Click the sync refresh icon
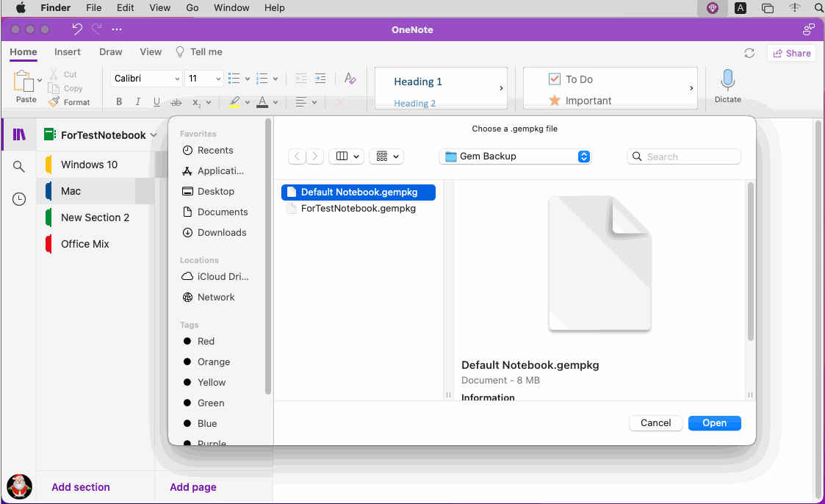825x504 pixels. (x=749, y=53)
